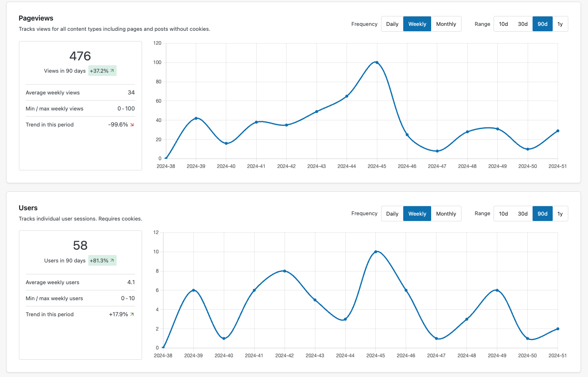Viewport: 588px width, 377px height.
Task: Select 90d range in Pageviews panel
Action: 542,24
